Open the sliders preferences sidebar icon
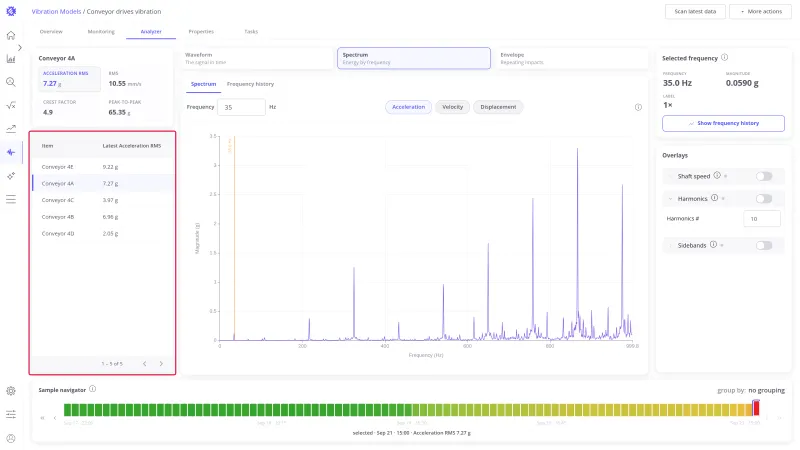The height and width of the screenshot is (450, 800). tap(11, 414)
